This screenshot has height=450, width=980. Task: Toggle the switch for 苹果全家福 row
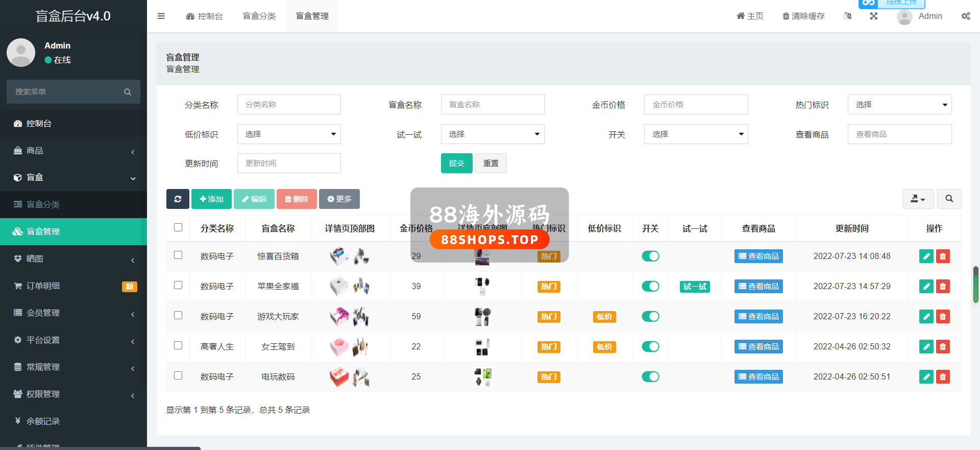[650, 287]
